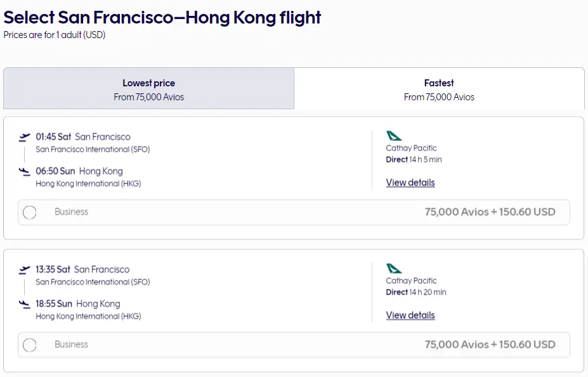Open the Fastest tab
The image size is (588, 377).
point(439,89)
